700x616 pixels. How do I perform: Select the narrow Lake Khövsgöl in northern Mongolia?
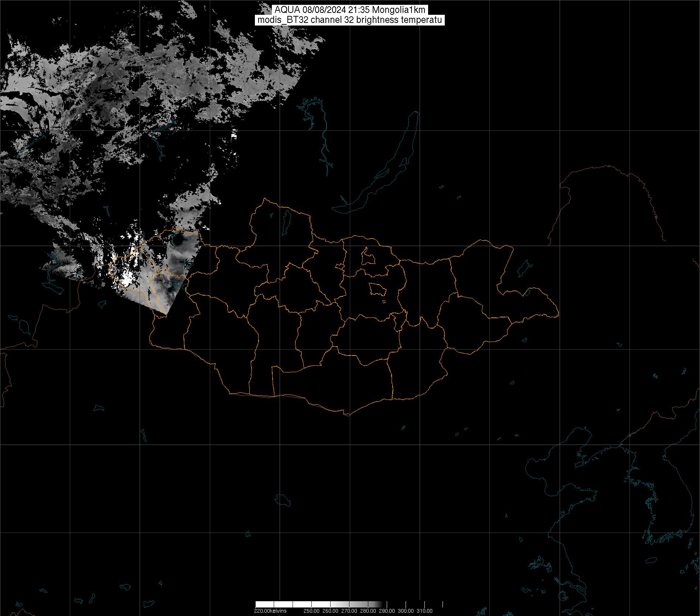286,220
